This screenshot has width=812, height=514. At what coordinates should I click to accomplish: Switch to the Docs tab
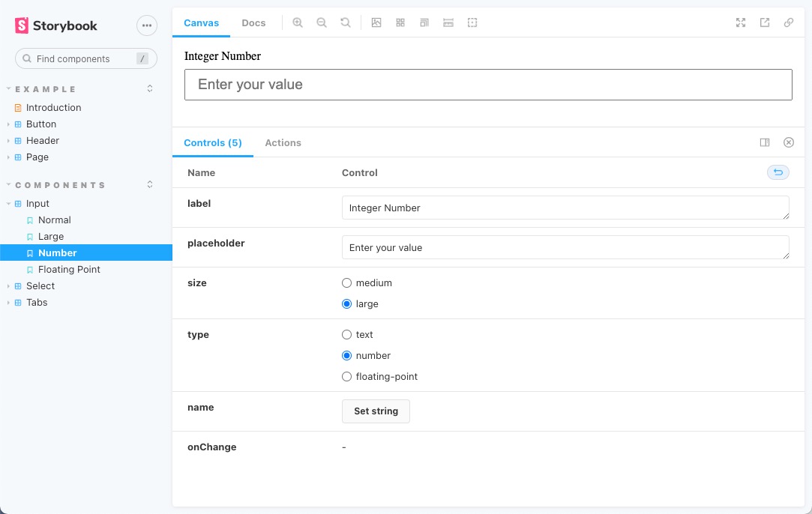253,22
